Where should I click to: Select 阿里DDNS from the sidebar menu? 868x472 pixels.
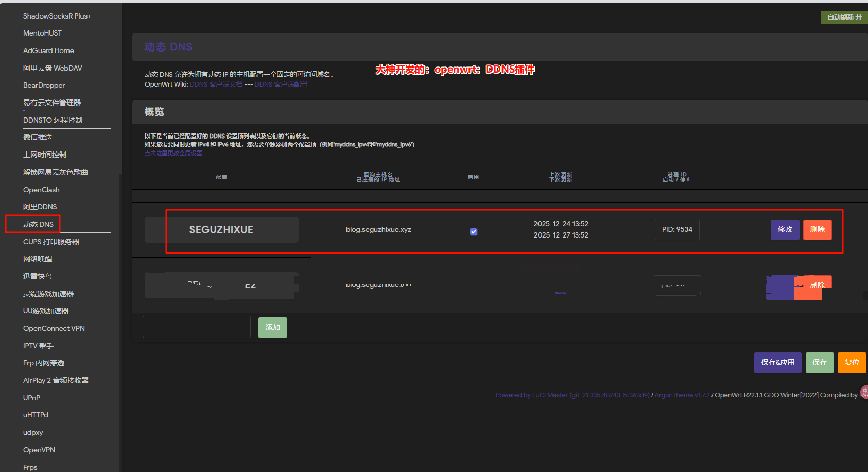click(x=40, y=207)
